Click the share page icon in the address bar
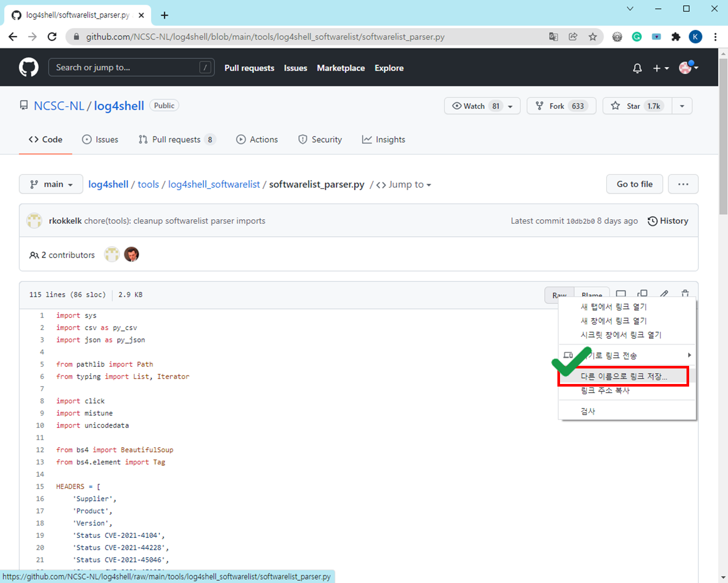The height and width of the screenshot is (583, 728). [x=573, y=36]
